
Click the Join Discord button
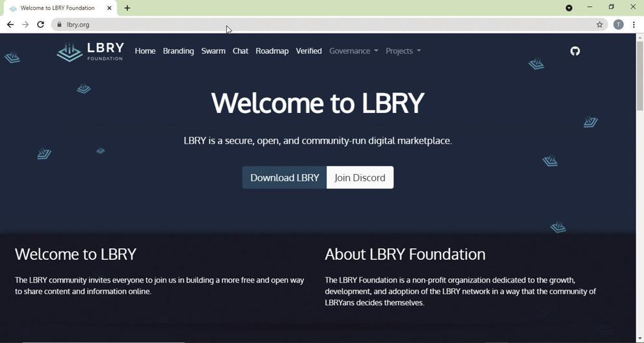click(360, 177)
